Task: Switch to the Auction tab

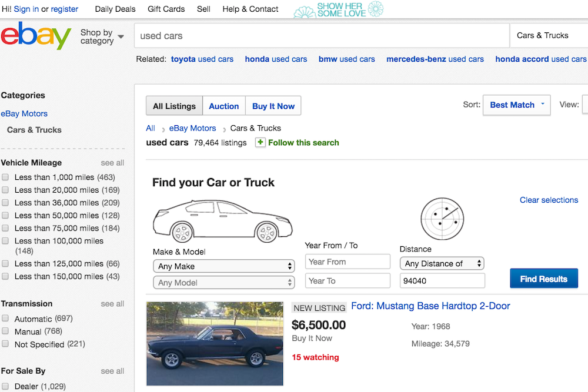Action: tap(224, 106)
